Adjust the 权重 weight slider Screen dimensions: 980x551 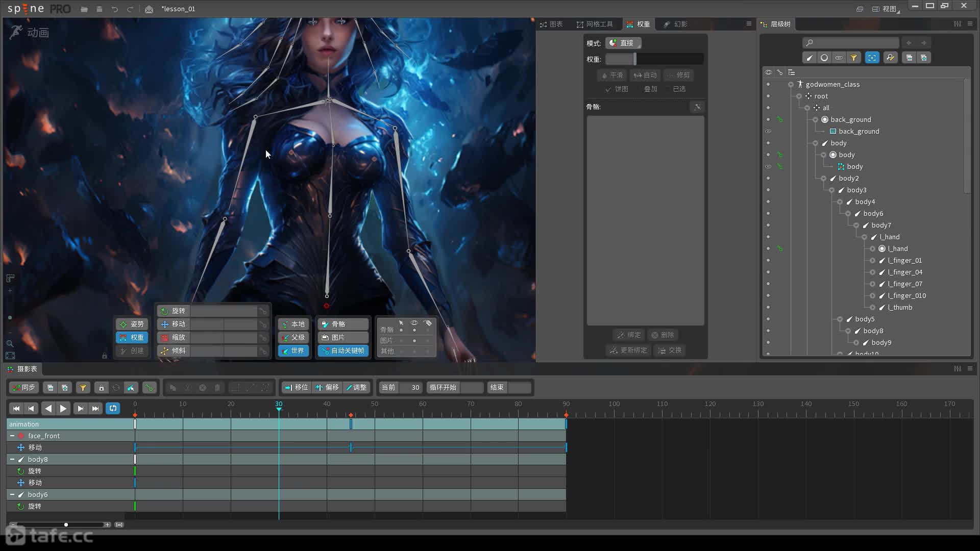[654, 59]
